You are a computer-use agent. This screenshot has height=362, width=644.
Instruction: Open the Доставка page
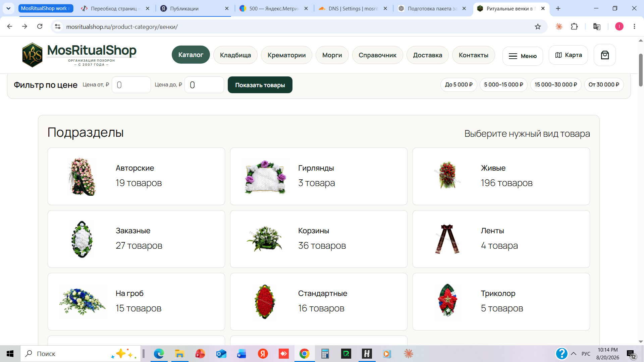tap(427, 55)
